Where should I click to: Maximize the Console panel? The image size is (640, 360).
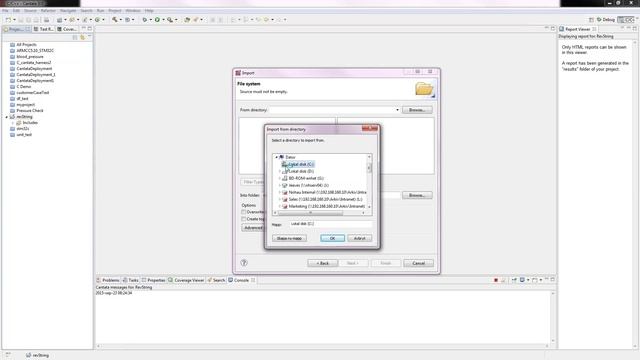pyautogui.click(x=553, y=280)
